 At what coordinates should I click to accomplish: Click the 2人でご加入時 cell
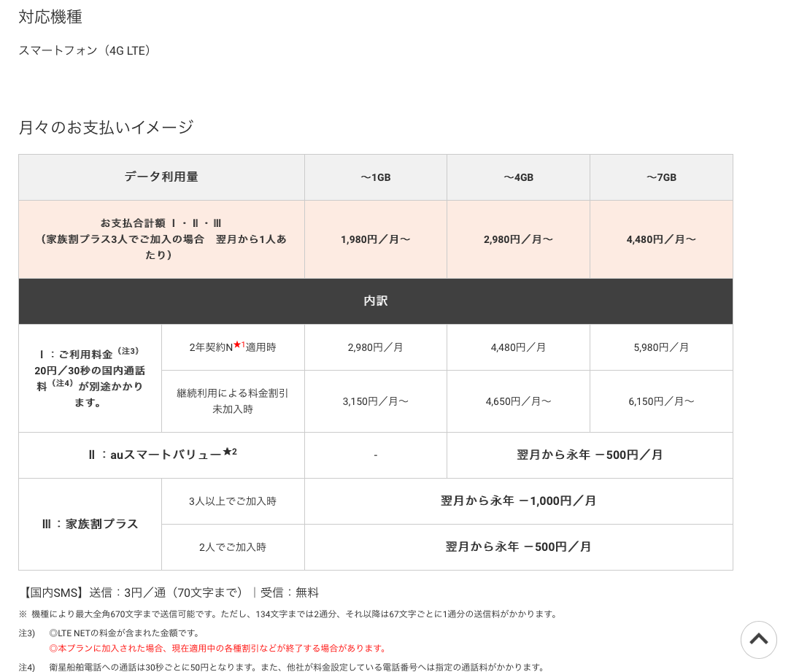pyautogui.click(x=233, y=547)
